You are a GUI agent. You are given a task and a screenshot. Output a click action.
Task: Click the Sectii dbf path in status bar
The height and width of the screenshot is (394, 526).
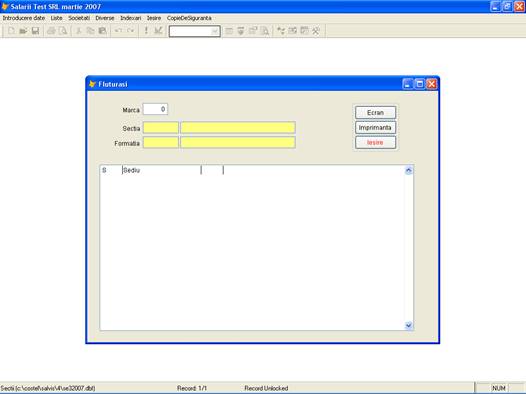click(x=48, y=388)
